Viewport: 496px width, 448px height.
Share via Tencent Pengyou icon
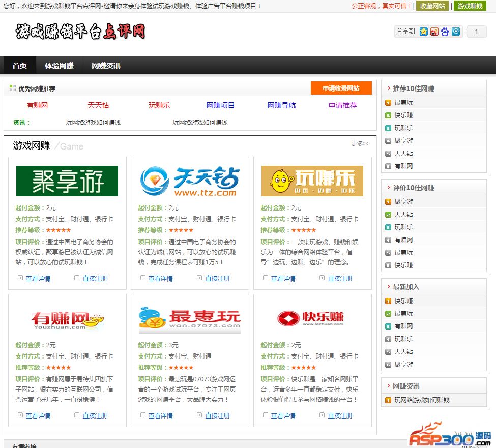point(456,32)
